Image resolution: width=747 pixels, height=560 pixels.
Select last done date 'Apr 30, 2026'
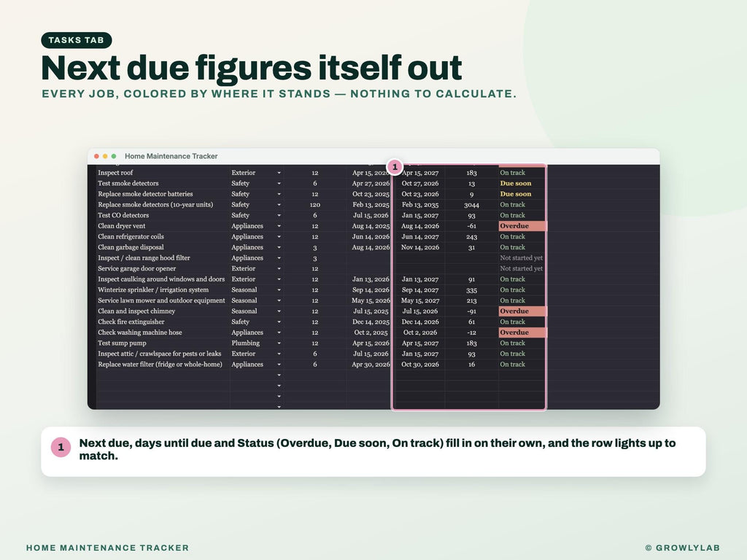click(371, 365)
